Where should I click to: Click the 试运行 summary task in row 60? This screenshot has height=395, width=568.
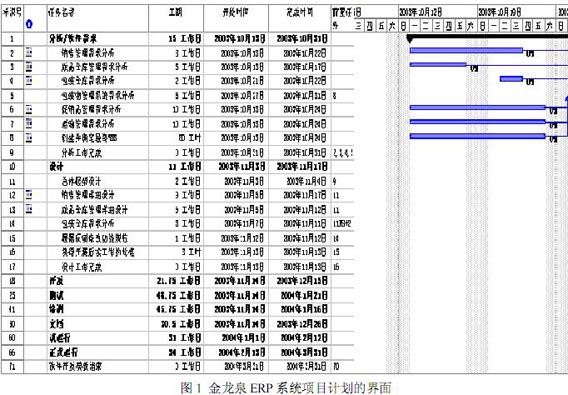pos(60,338)
